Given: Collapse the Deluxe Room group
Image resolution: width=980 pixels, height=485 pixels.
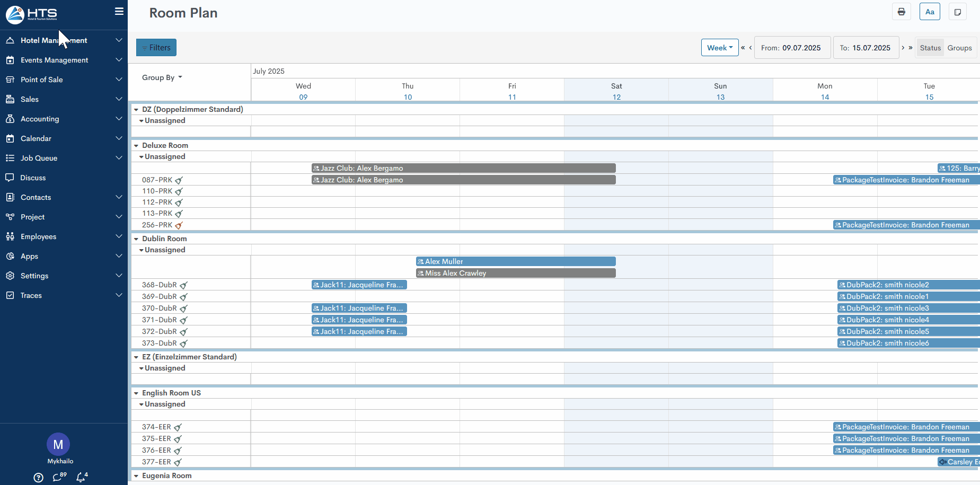Looking at the screenshot, I should [136, 146].
